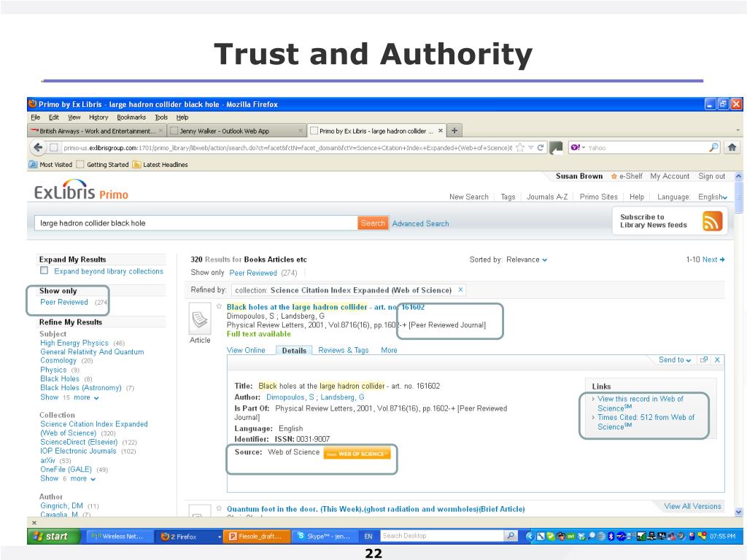Click the Yahoo search magnifier icon

tap(713, 147)
